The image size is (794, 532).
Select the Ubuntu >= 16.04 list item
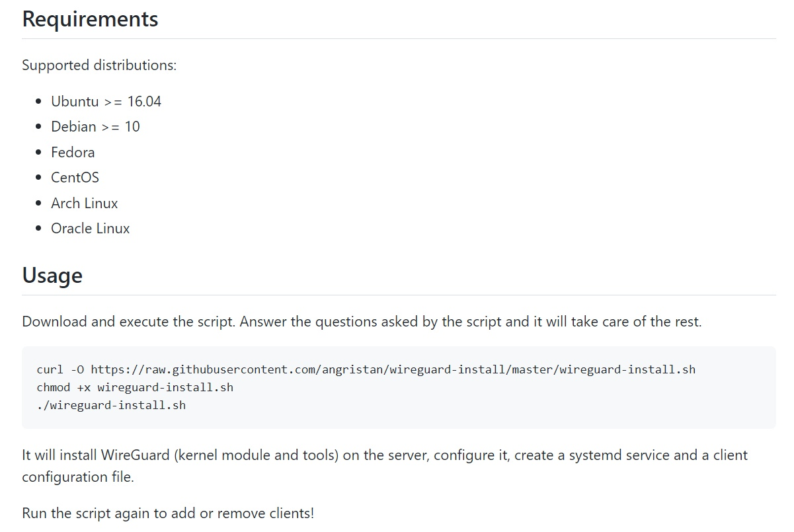click(106, 101)
